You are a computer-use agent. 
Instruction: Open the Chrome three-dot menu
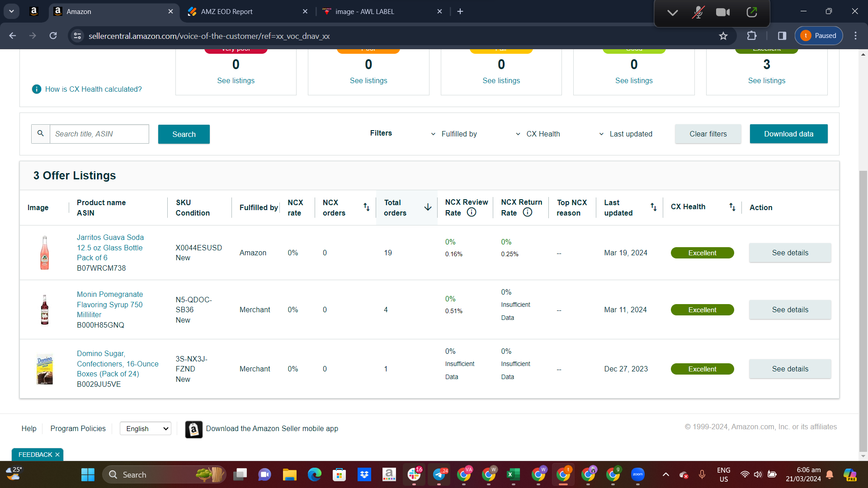point(855,36)
